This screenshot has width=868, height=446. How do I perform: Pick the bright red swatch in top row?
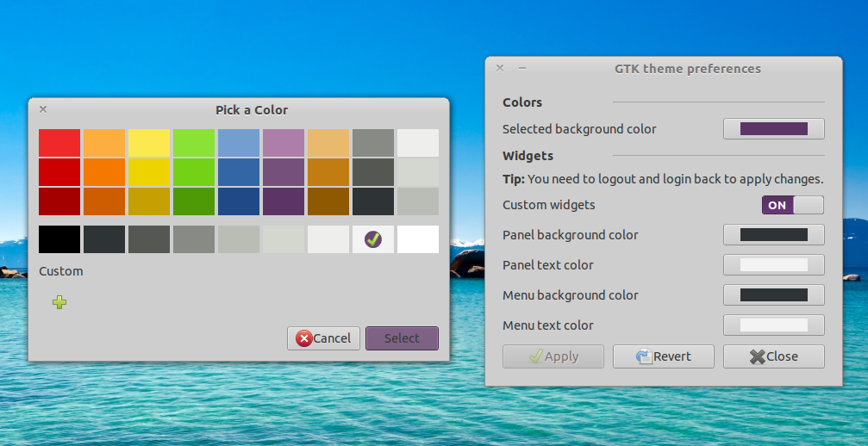point(59,143)
